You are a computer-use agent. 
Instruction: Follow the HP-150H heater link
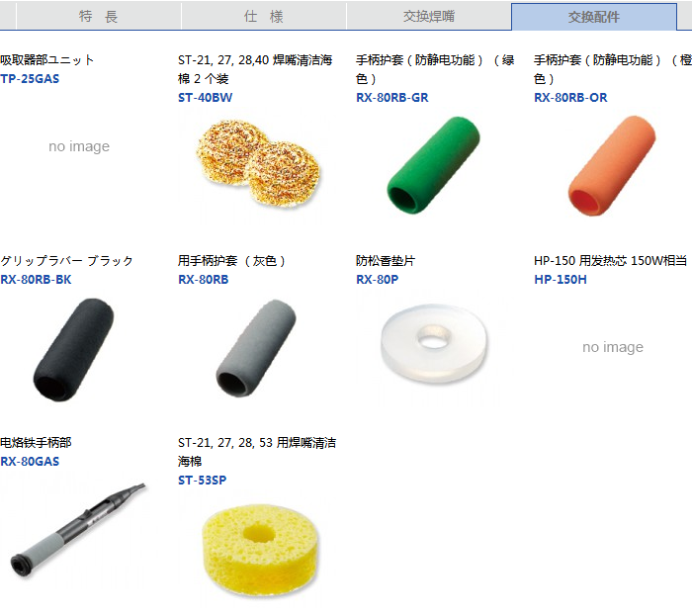561,280
